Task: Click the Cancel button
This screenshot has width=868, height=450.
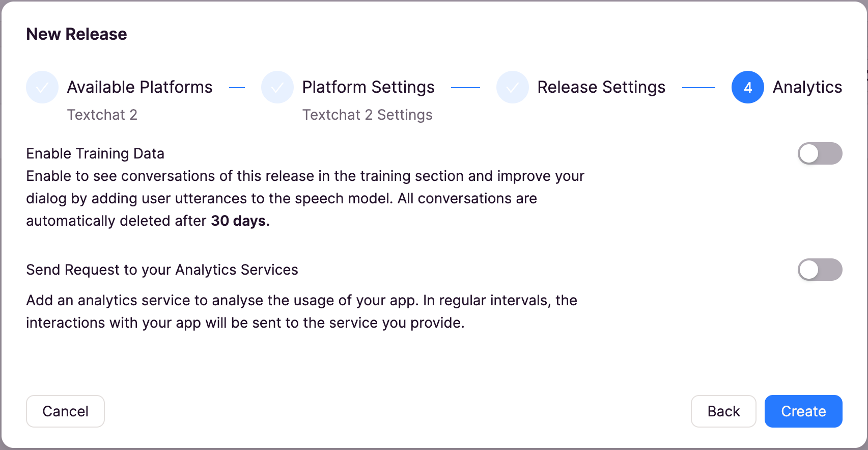Action: pyautogui.click(x=65, y=411)
